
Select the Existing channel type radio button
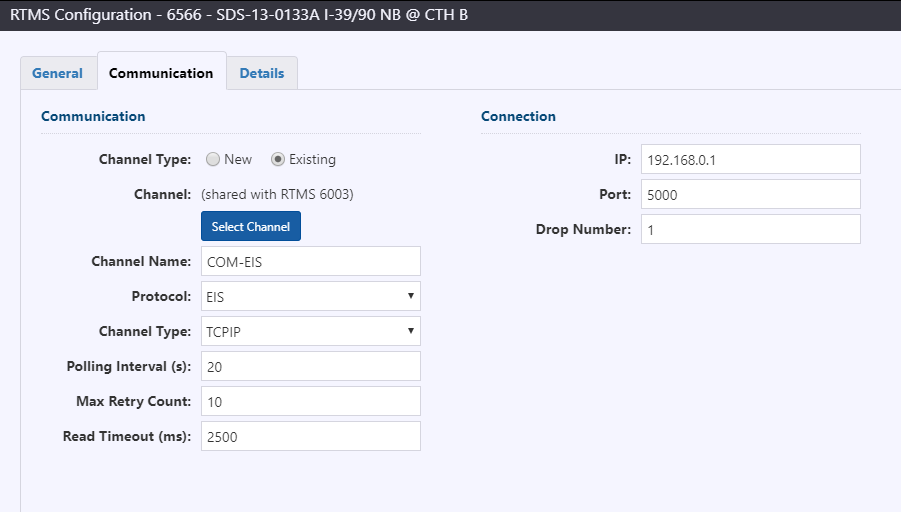pos(278,159)
